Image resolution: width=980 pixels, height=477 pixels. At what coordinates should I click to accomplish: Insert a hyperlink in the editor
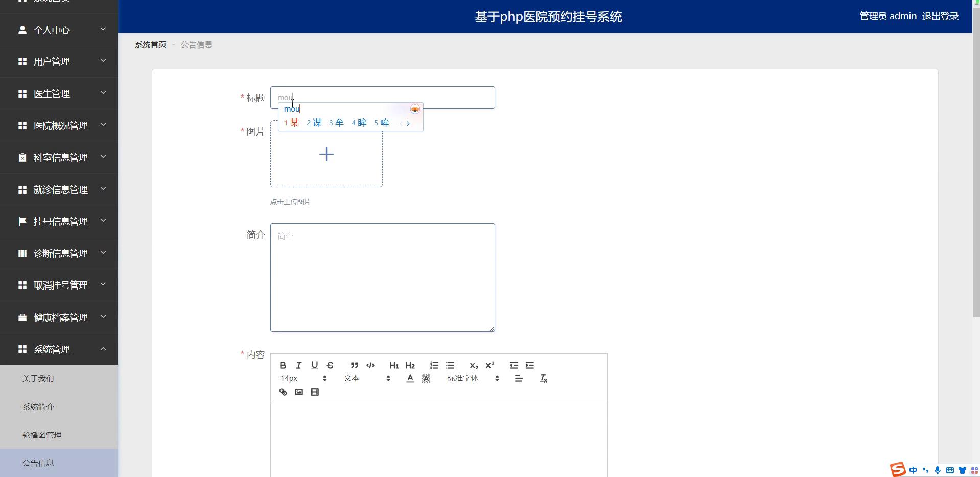point(283,392)
